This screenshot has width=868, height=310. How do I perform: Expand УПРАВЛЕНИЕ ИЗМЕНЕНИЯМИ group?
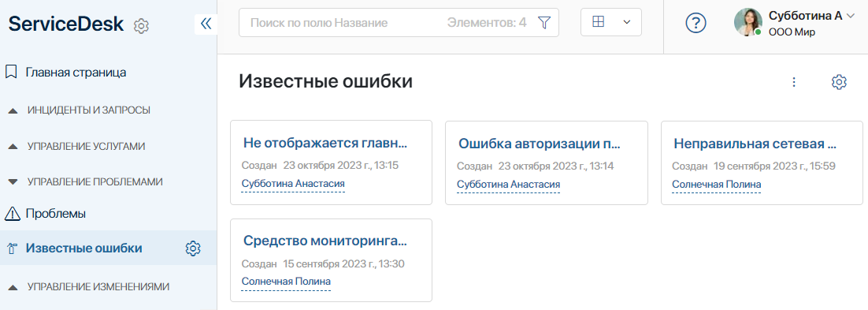coord(98,286)
